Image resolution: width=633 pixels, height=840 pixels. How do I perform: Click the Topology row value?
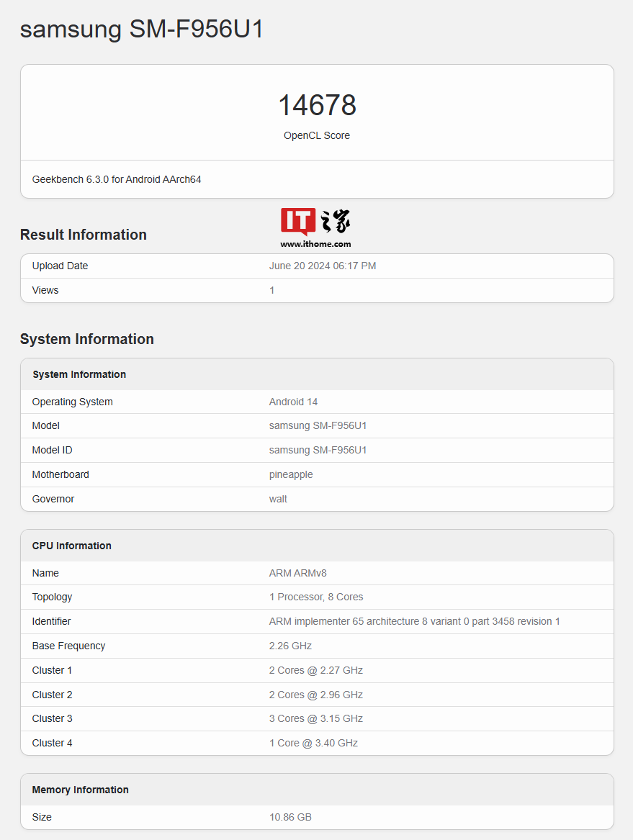point(316,597)
